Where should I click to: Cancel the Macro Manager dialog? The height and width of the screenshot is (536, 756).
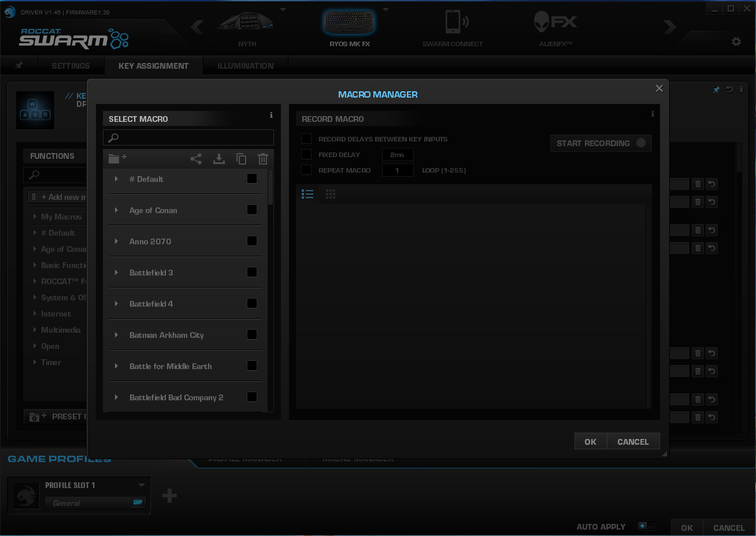[633, 442]
